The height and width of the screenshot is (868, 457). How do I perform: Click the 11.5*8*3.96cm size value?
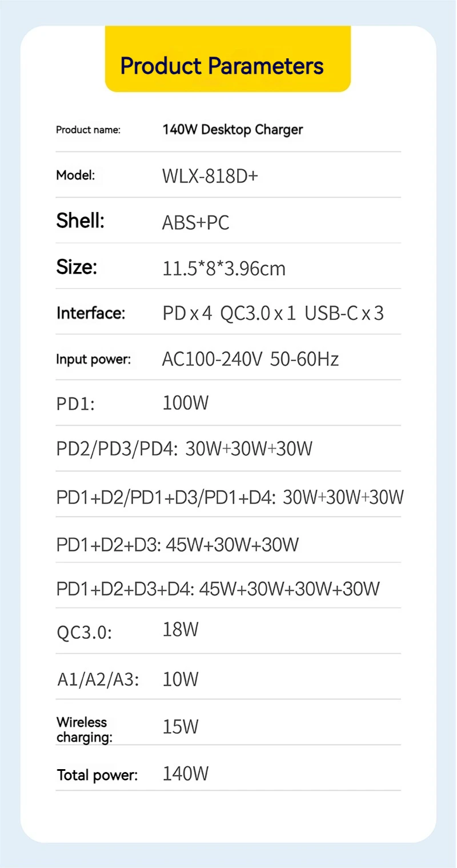point(224,268)
